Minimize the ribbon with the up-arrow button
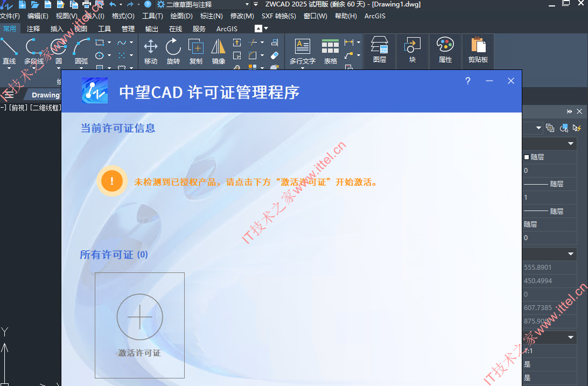The width and height of the screenshot is (588, 386). (x=258, y=29)
